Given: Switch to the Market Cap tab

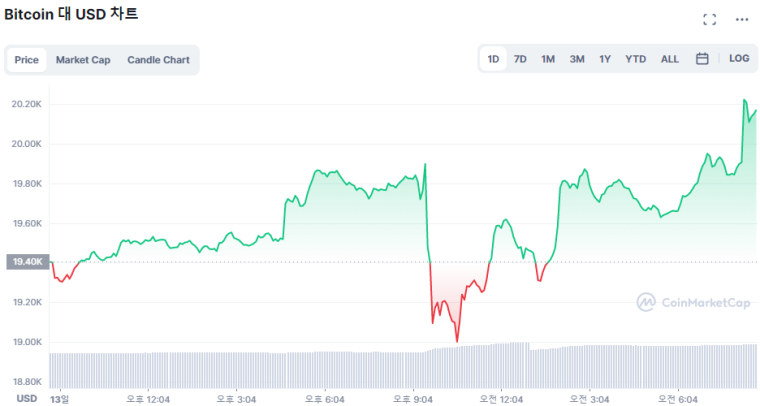Looking at the screenshot, I should tap(83, 60).
